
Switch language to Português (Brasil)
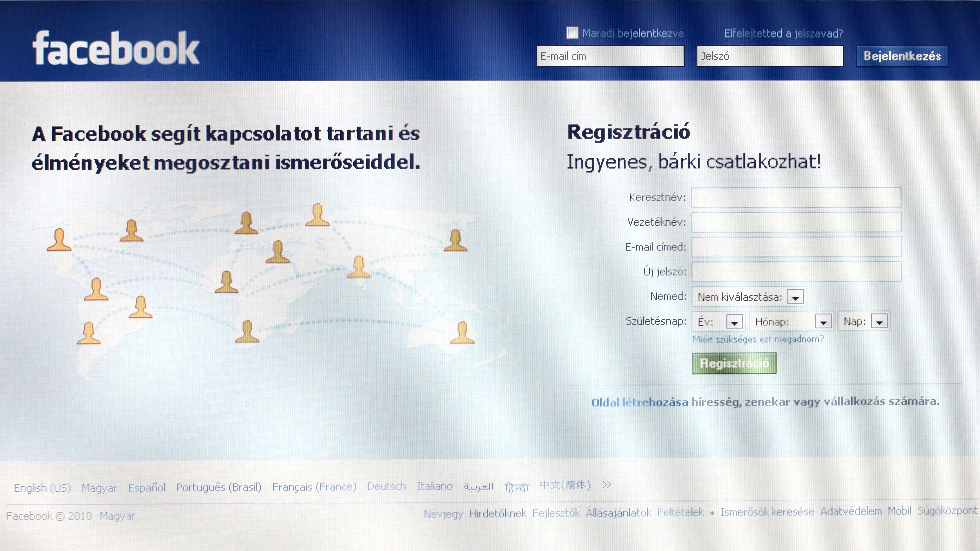pyautogui.click(x=219, y=487)
